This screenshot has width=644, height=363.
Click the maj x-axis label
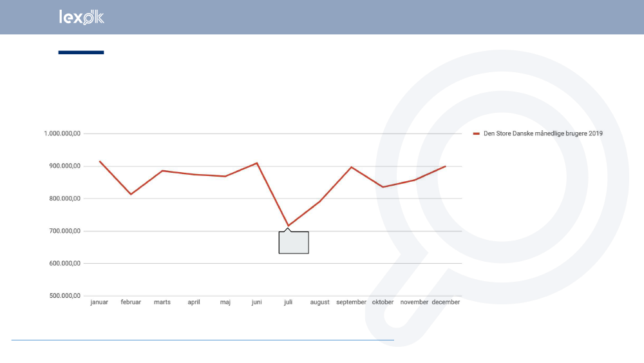[225, 302]
